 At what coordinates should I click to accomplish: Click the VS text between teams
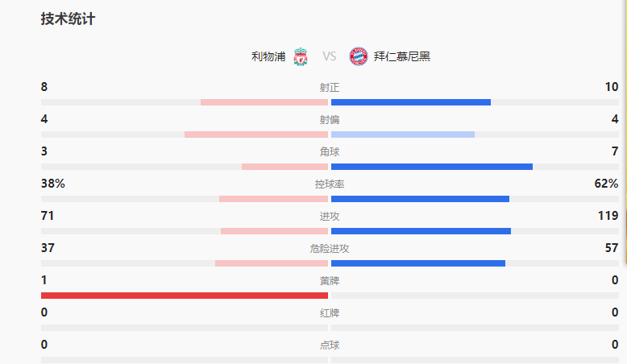(x=330, y=56)
